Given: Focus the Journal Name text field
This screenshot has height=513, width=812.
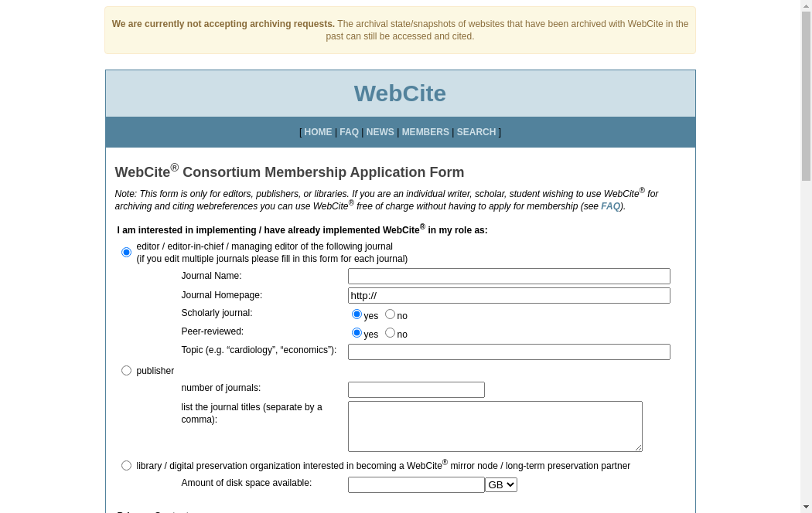Looking at the screenshot, I should point(509,277).
